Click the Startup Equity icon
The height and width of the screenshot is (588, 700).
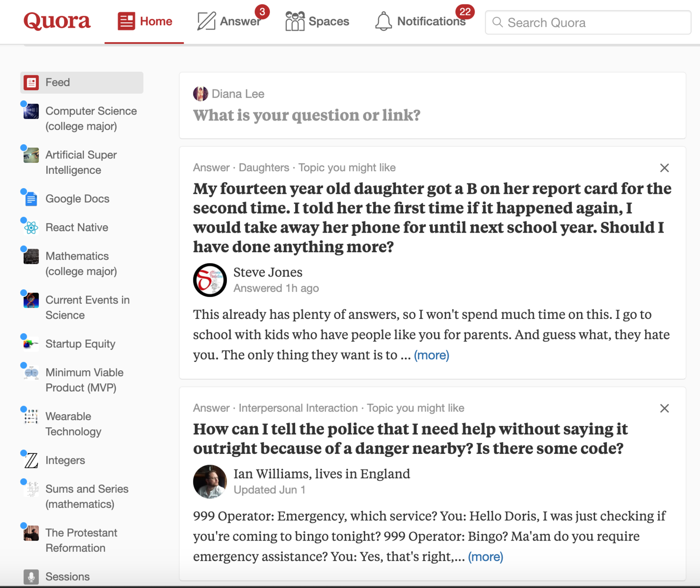tap(31, 344)
